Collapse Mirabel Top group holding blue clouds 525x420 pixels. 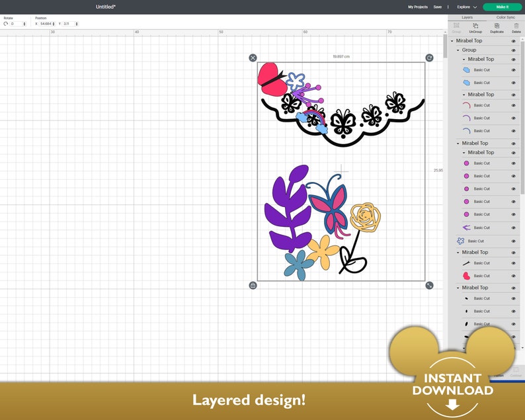click(464, 60)
